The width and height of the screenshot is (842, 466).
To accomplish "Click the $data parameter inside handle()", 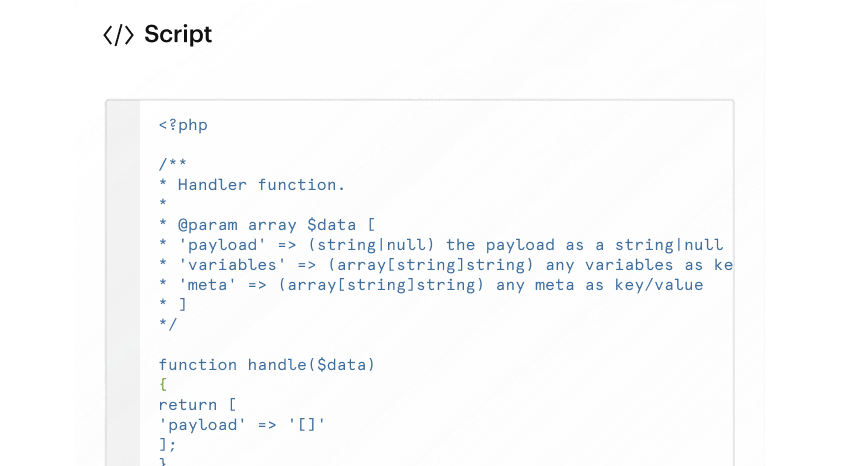I will [341, 365].
